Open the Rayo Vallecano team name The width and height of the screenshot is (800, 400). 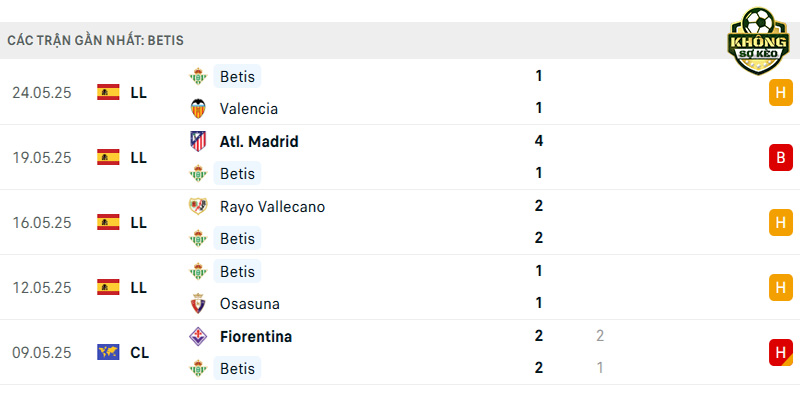pos(272,207)
